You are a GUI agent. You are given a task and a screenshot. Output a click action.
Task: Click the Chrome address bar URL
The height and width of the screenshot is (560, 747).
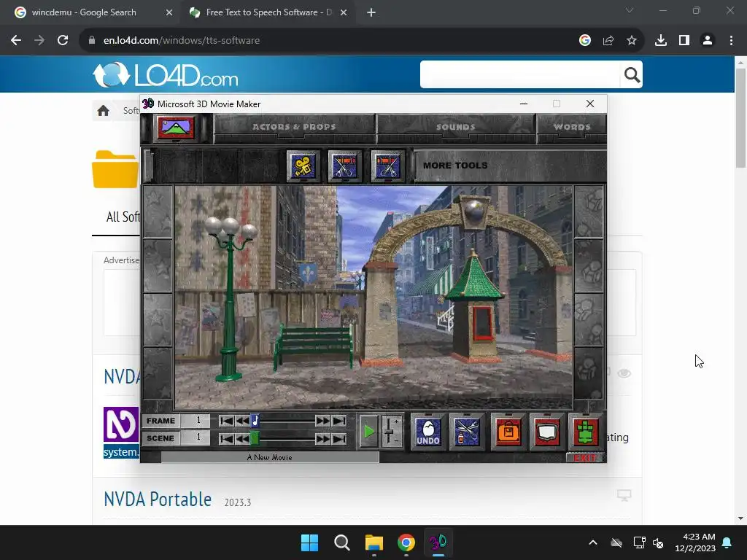pyautogui.click(x=182, y=41)
